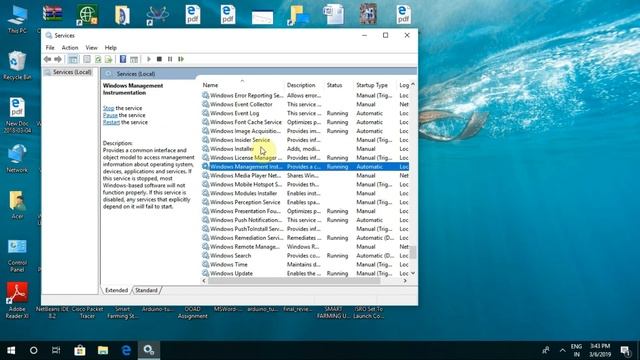Select Services (Local) in the console tree

click(x=72, y=72)
